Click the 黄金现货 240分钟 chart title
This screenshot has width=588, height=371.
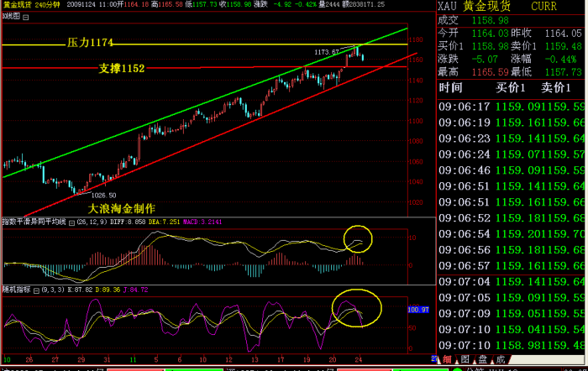[x=32, y=5]
